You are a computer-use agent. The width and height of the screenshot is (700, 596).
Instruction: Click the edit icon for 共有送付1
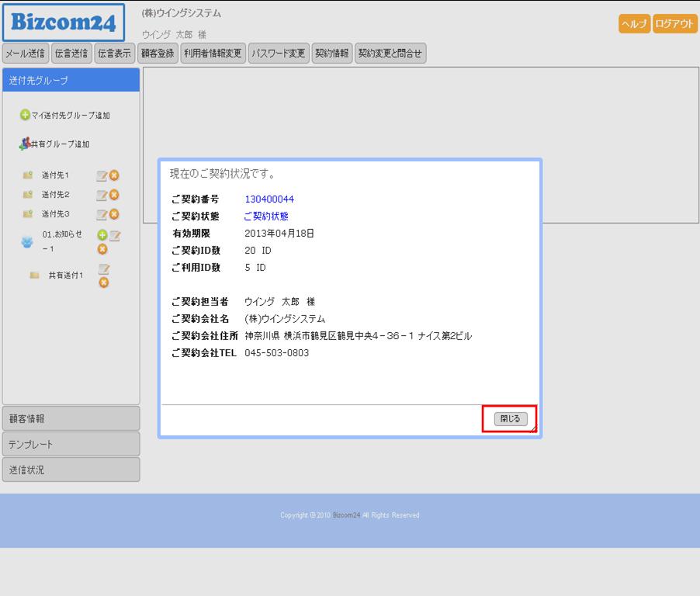pyautogui.click(x=103, y=269)
